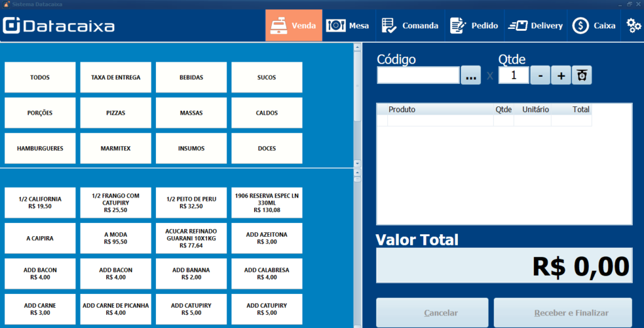Decrease quantity with minus button
This screenshot has width=644, height=328.
point(540,75)
